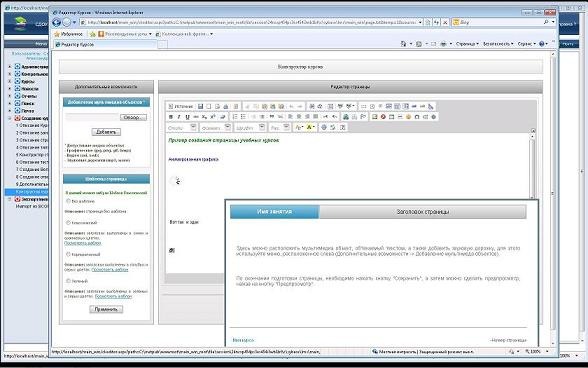Viewport: 588px width, 368px height.
Task: Open the Формат dropdown in the editor
Action: click(216, 128)
